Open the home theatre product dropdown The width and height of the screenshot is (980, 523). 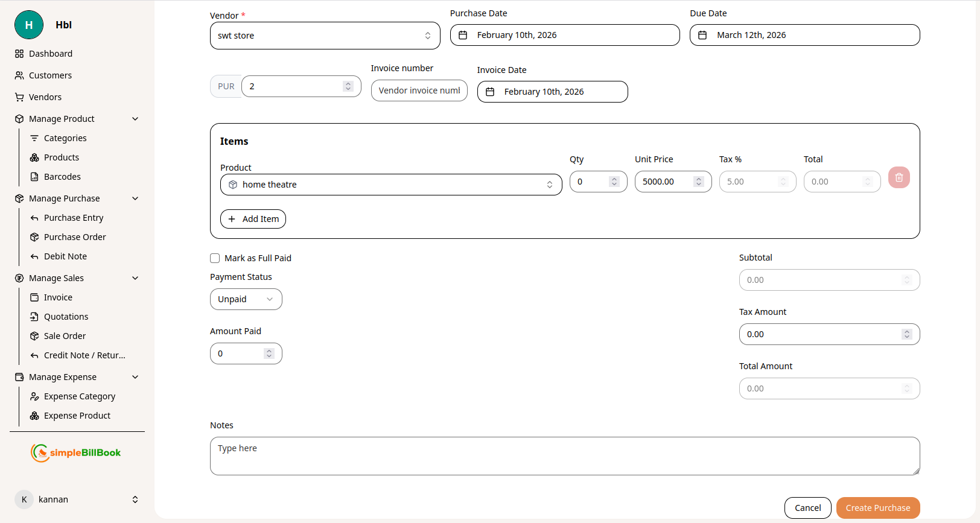[390, 185]
